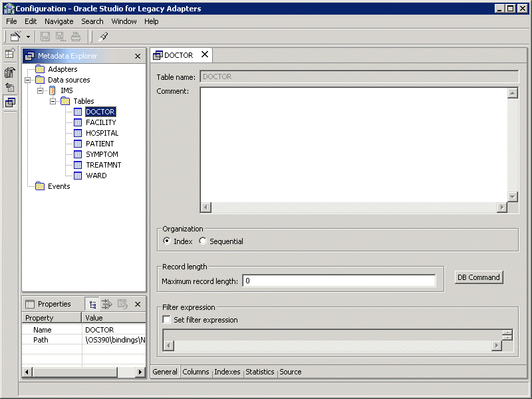Click the second sidebar icon below the top one
The width and height of the screenshot is (532, 399).
pyautogui.click(x=10, y=72)
